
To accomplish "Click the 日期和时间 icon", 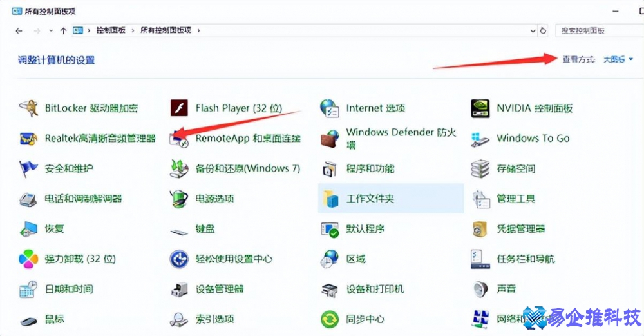I will (29, 289).
